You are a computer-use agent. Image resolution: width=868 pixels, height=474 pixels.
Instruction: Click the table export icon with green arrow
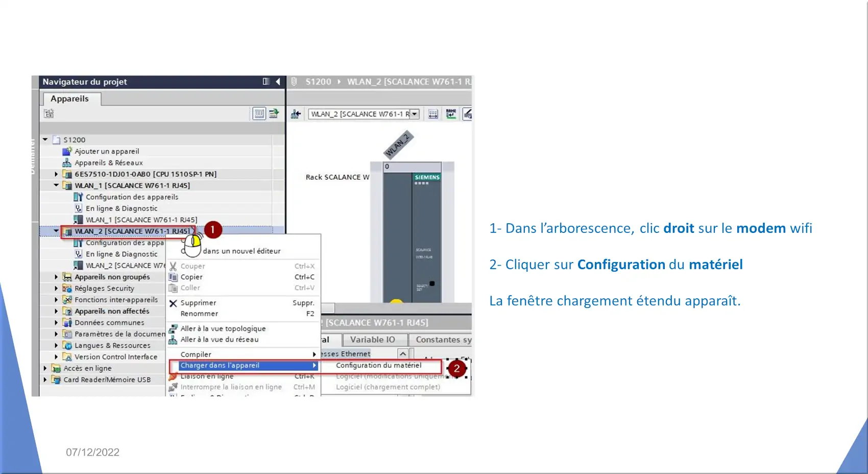pos(274,113)
